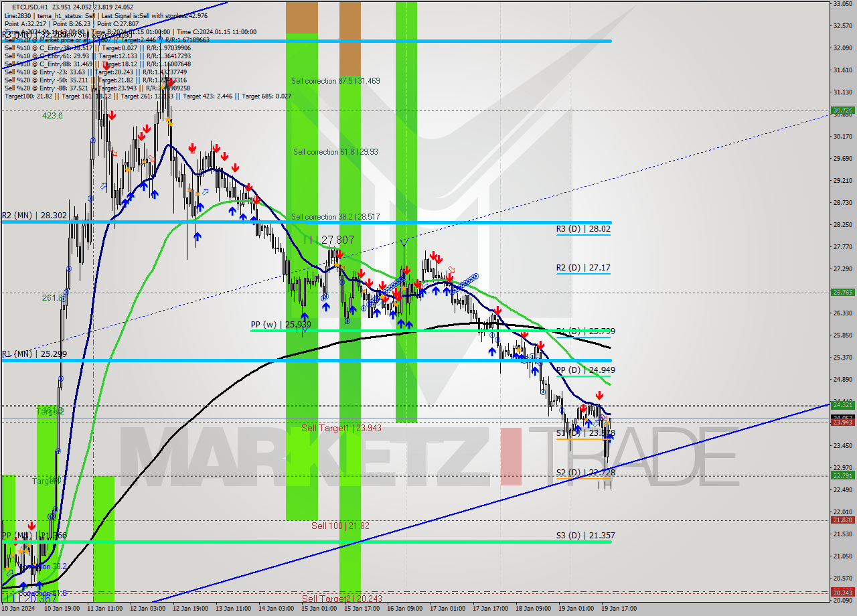Click the green 22.791 price tag on the right axis
857x616 pixels.
[x=842, y=475]
